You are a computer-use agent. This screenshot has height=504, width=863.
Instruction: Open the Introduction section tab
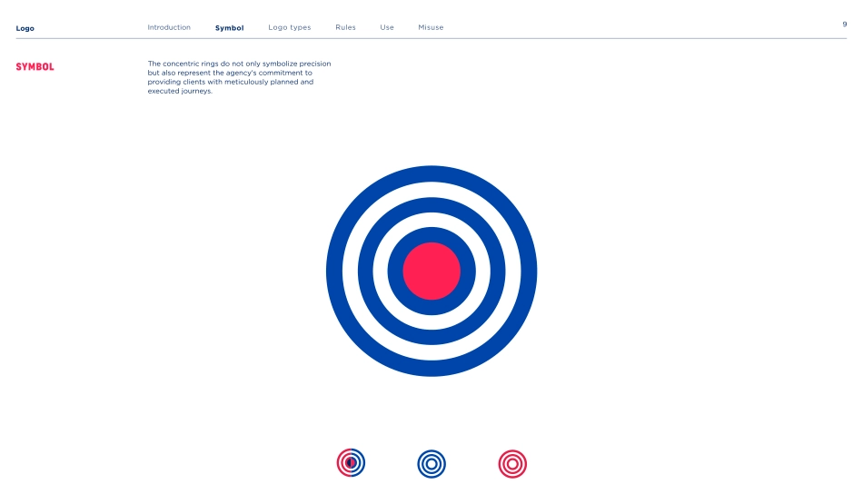(169, 28)
